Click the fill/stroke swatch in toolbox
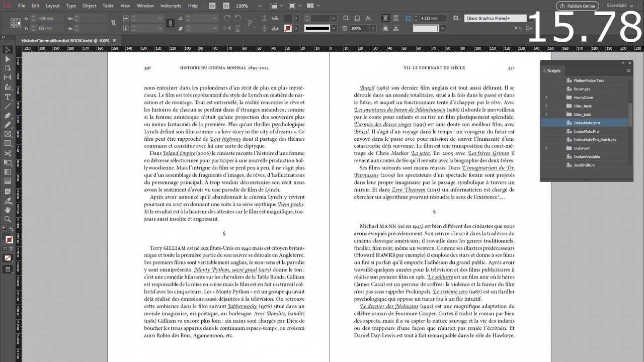The width and height of the screenshot is (644, 362). click(9, 240)
